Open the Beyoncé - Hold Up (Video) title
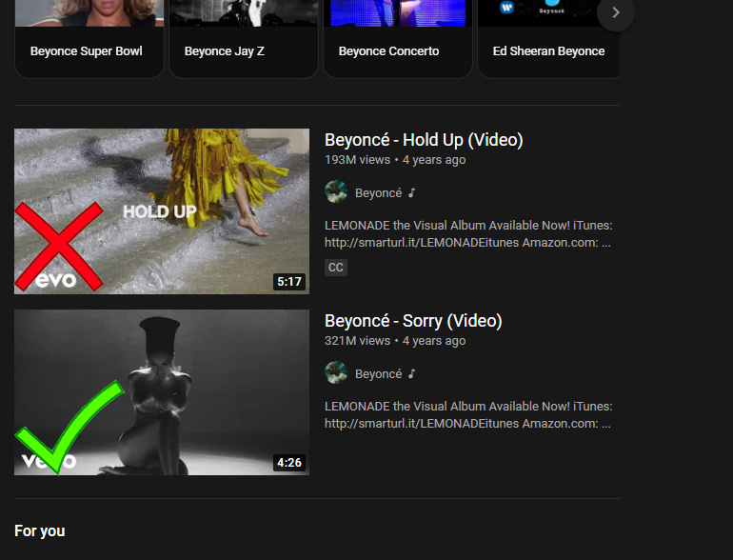Image resolution: width=733 pixels, height=560 pixels. 424,140
